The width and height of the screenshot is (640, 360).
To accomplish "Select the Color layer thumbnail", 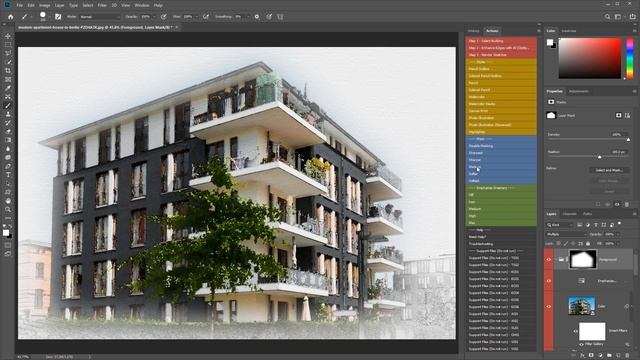I will click(581, 306).
